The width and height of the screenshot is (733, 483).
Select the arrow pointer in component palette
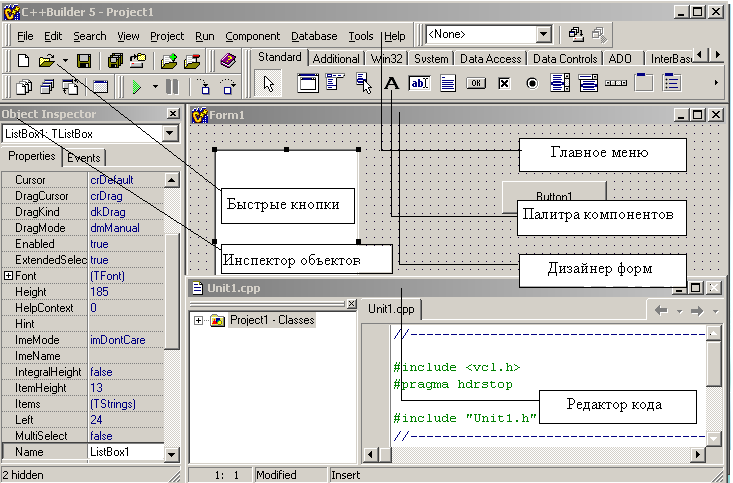pyautogui.click(x=268, y=84)
